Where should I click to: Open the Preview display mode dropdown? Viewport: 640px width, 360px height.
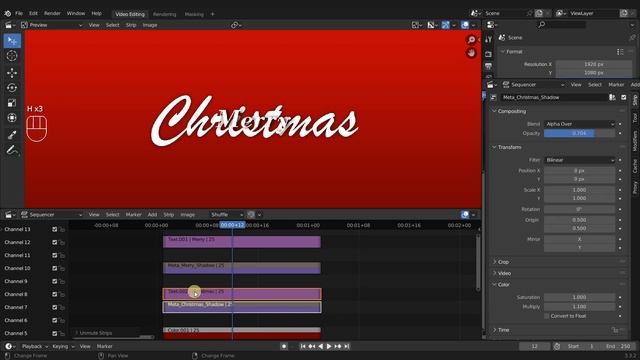click(x=51, y=25)
